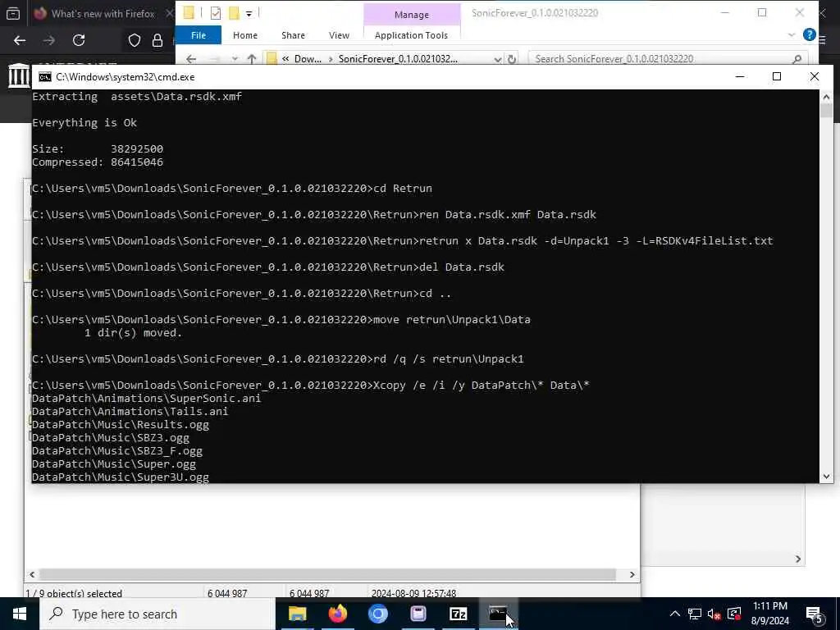Open the Customize Quick Access Toolbar dropdown

[x=249, y=13]
